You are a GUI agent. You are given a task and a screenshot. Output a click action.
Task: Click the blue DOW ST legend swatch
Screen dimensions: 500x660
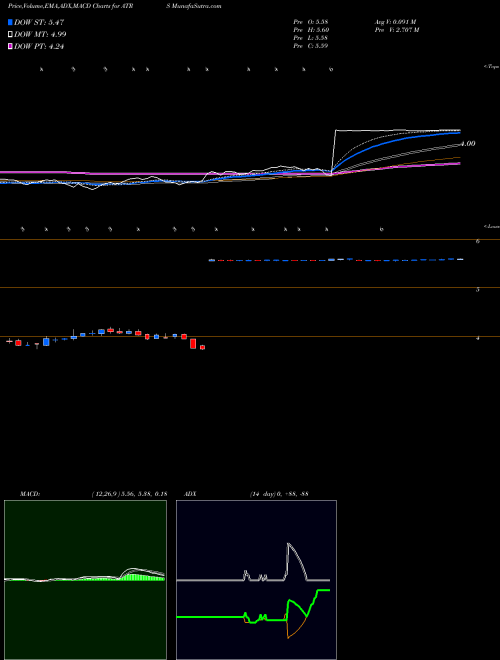tap(11, 22)
